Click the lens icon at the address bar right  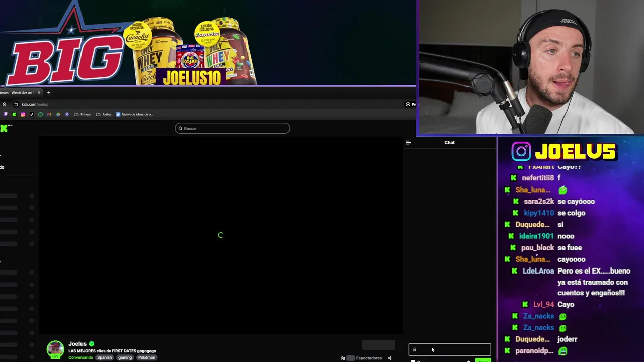(x=408, y=104)
